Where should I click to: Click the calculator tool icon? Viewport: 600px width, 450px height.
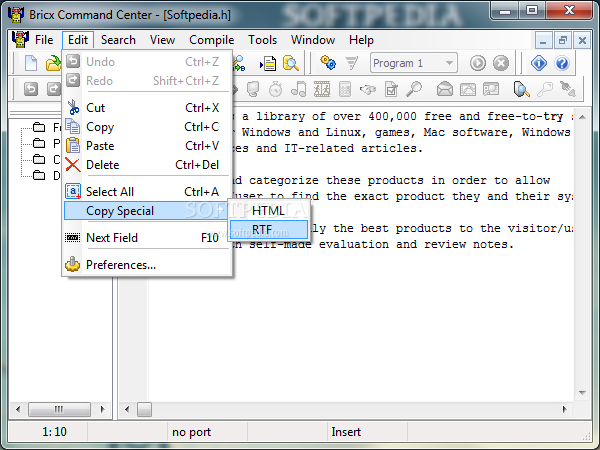345,90
